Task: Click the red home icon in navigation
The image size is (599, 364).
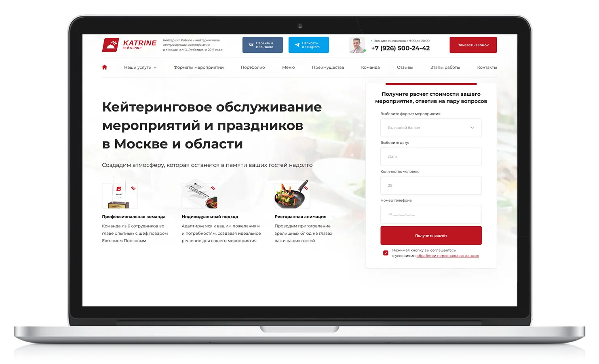Action: pos(104,67)
